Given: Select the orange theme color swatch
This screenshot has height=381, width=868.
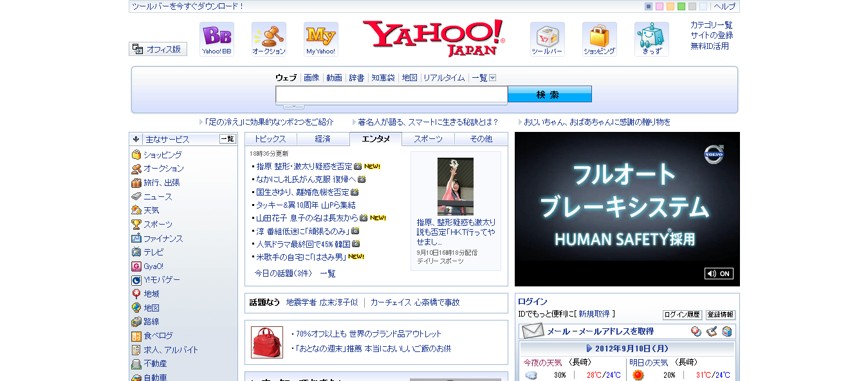Looking at the screenshot, I should [x=670, y=6].
